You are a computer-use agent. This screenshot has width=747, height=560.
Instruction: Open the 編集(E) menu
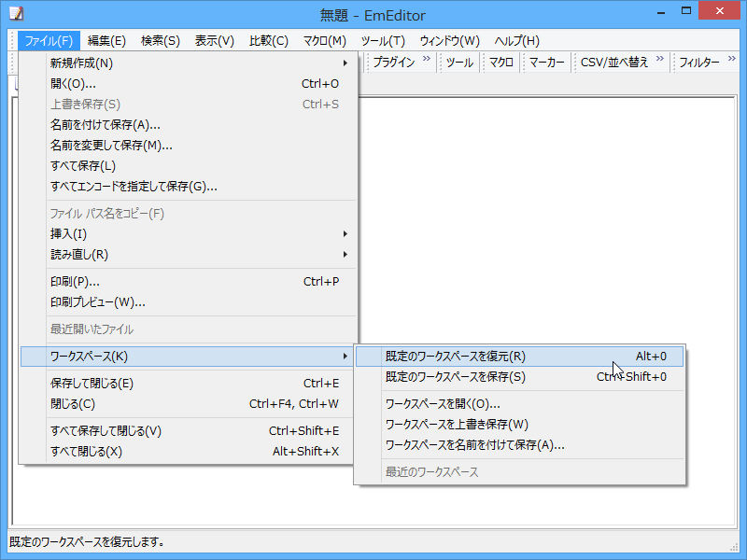[x=106, y=40]
